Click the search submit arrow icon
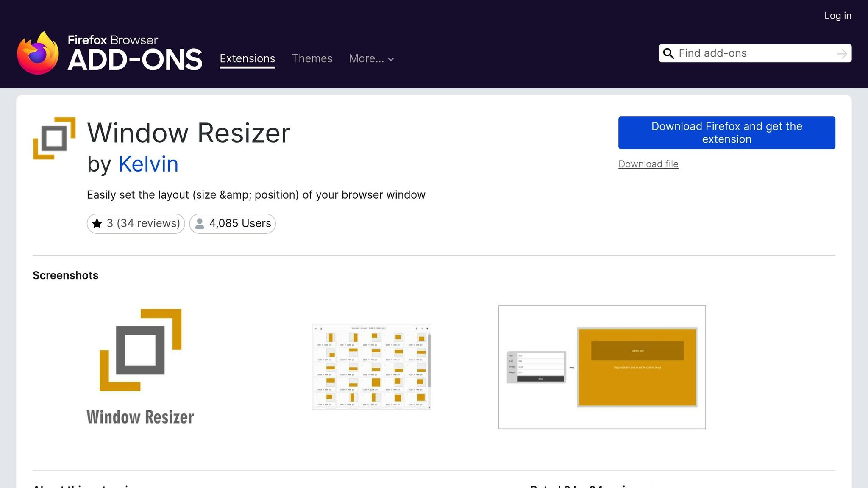This screenshot has width=868, height=488. (843, 53)
